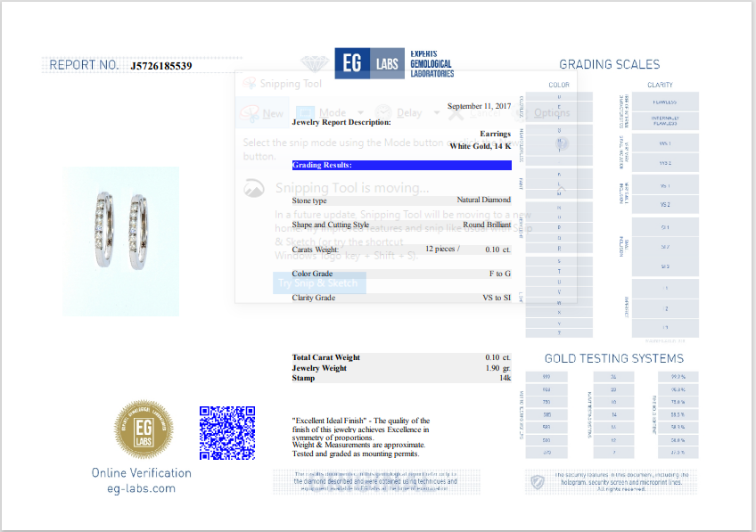The height and width of the screenshot is (532, 756).
Task: Click the GRADING SCALES heading
Action: pos(610,64)
